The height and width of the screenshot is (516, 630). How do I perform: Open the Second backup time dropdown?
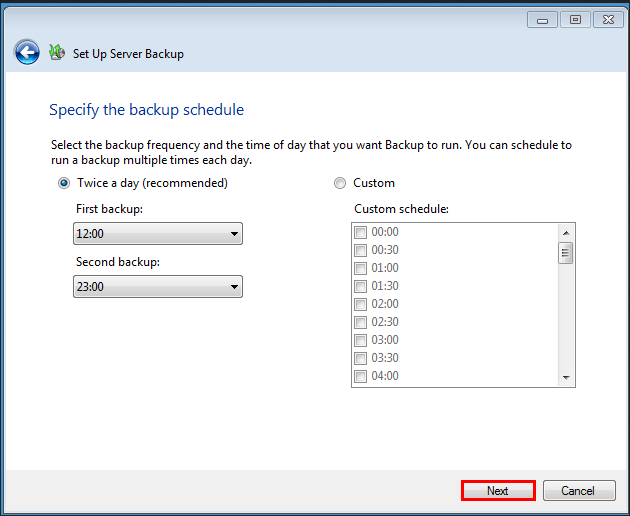pyautogui.click(x=158, y=287)
